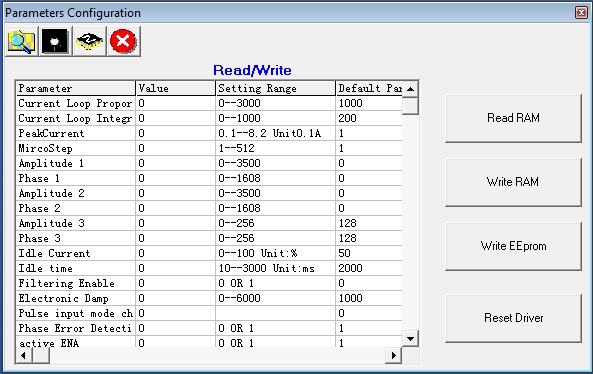This screenshot has width=593, height=374.
Task: Click the default value 200 cell
Action: [369, 118]
